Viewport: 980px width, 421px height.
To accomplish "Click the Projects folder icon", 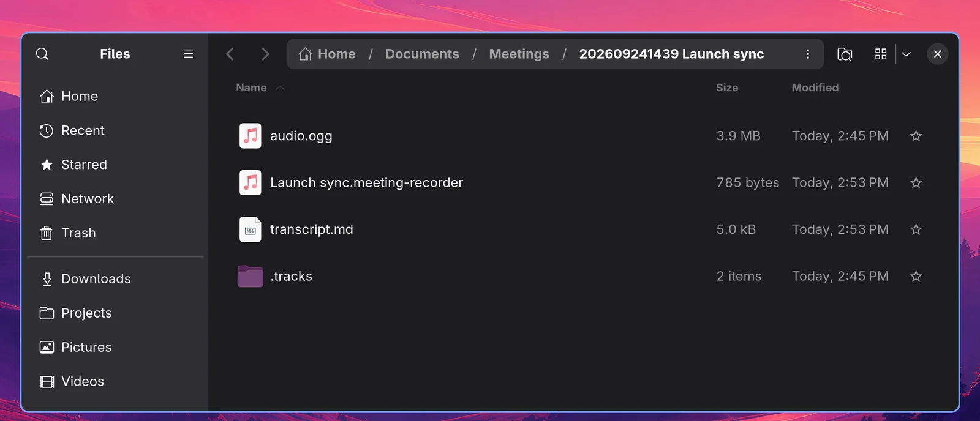I will coord(47,313).
